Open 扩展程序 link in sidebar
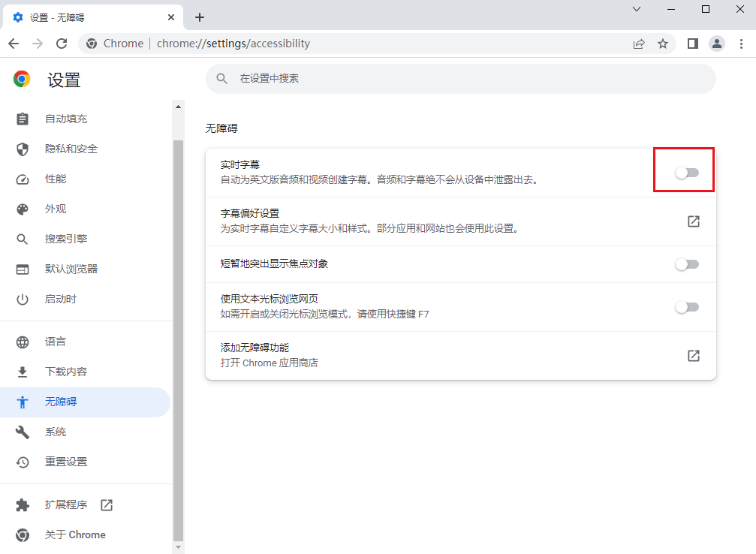This screenshot has height=554, width=756. coord(85,504)
